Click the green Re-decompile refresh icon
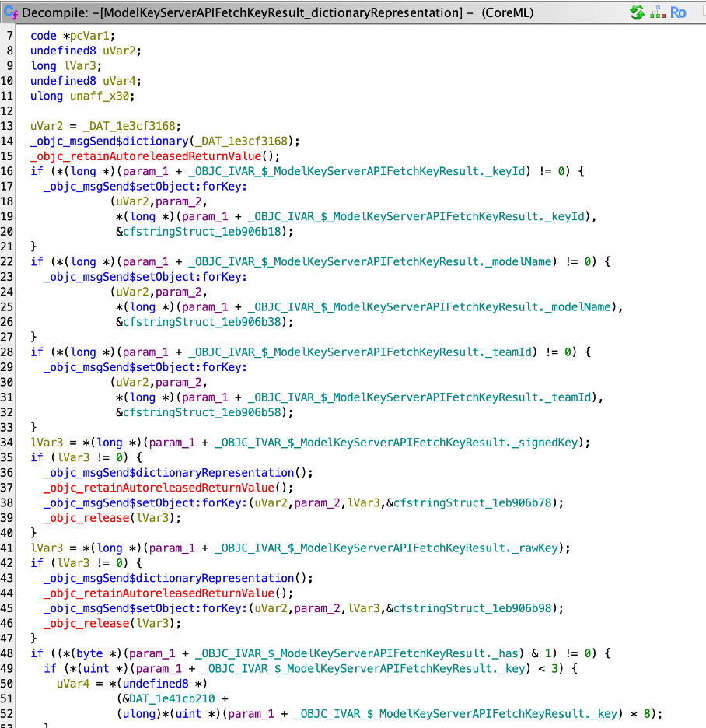The height and width of the screenshot is (728, 706). (x=637, y=12)
